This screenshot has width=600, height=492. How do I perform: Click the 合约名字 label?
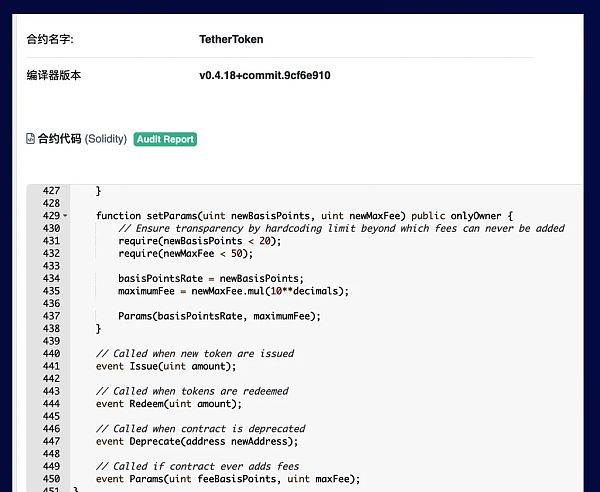tap(50, 39)
